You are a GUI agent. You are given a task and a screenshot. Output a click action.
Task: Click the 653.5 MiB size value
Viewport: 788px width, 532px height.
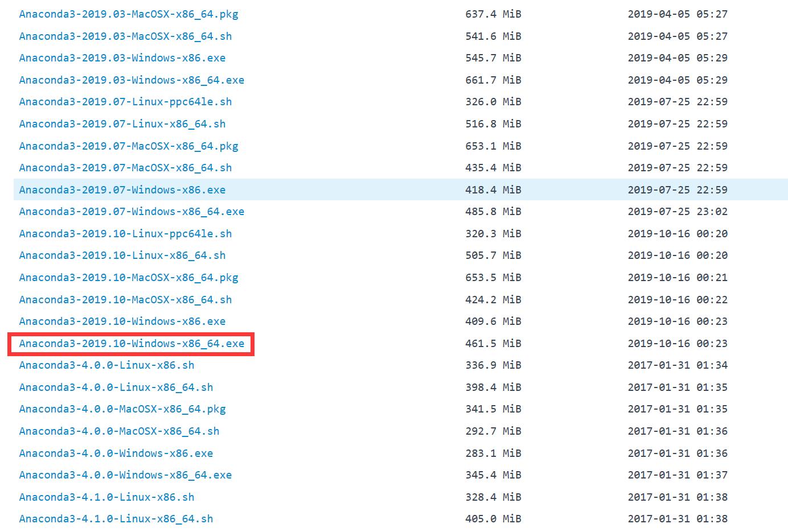[x=493, y=277]
